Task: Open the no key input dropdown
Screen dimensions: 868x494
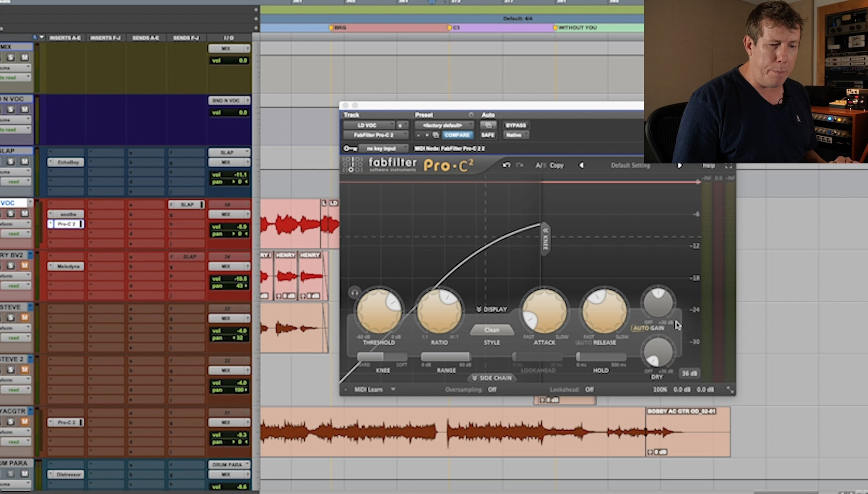Action: (x=384, y=148)
